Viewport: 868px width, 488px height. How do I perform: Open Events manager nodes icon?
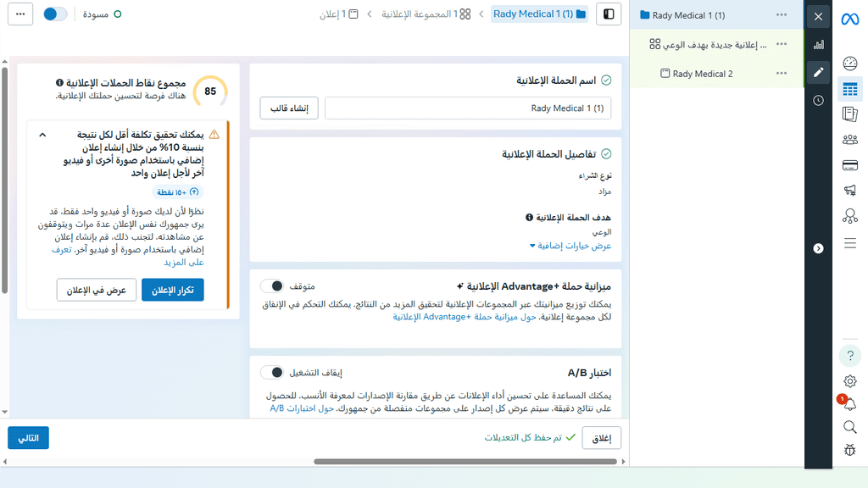[849, 216]
